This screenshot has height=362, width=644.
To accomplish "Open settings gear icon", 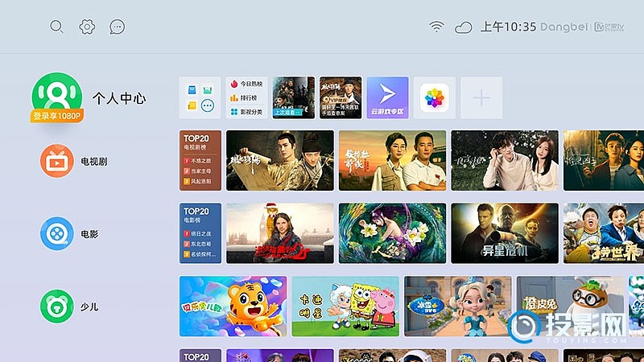I will click(87, 27).
